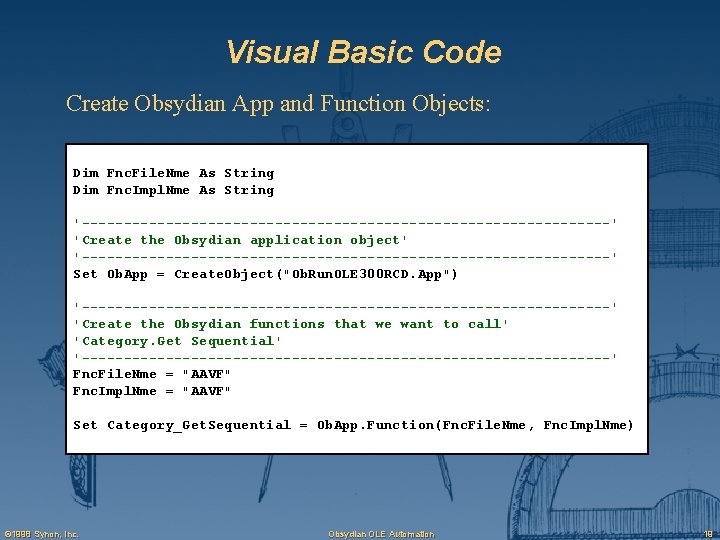Click the last dashed comment separator line

pos(345,357)
